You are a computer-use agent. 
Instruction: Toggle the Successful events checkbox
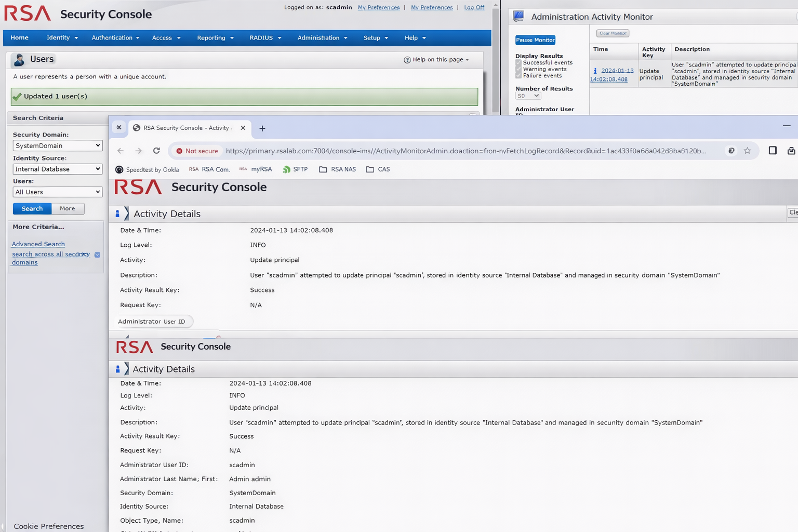(x=518, y=63)
